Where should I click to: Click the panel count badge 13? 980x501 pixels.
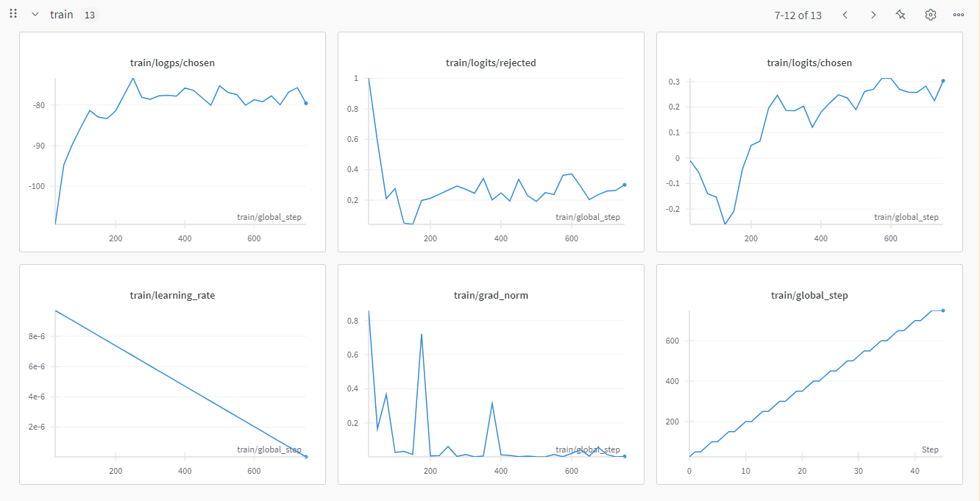click(x=89, y=15)
